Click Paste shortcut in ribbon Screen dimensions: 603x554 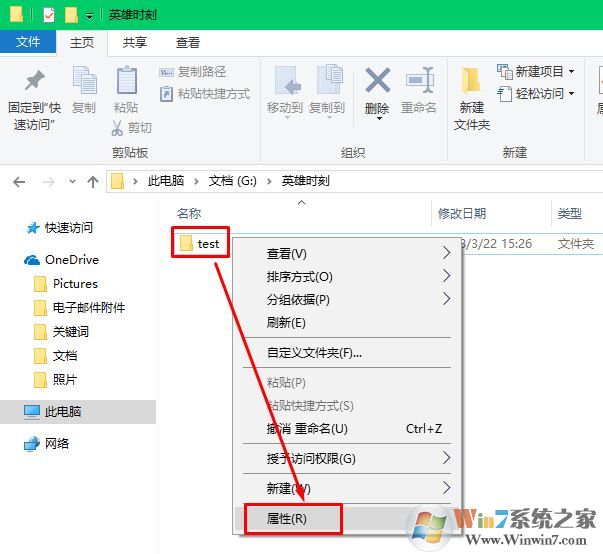(x=205, y=94)
